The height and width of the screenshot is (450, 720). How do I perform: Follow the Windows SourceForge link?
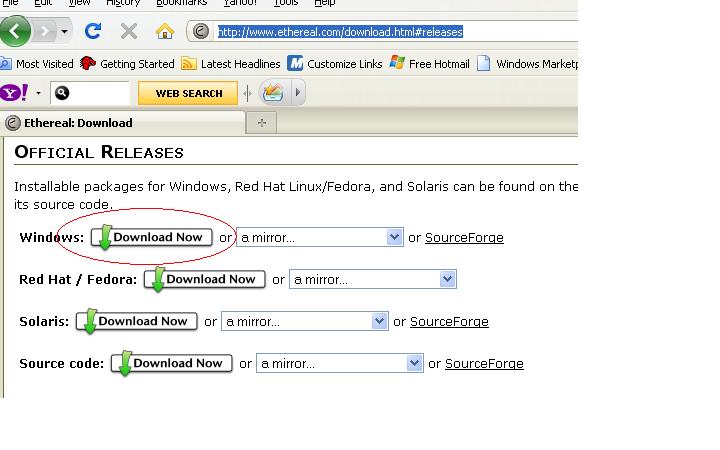tap(464, 238)
